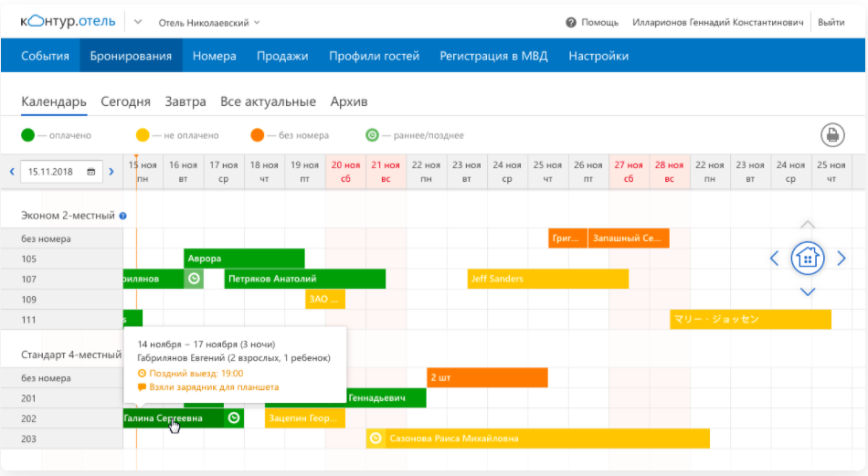Go to previous date with left arrow
Screen dimensions: 868x476
pyautogui.click(x=12, y=171)
